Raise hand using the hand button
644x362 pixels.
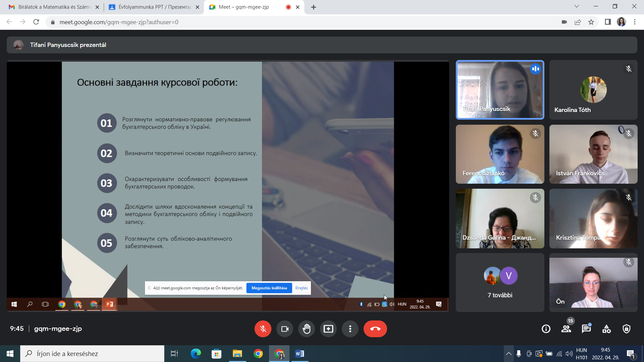307,329
